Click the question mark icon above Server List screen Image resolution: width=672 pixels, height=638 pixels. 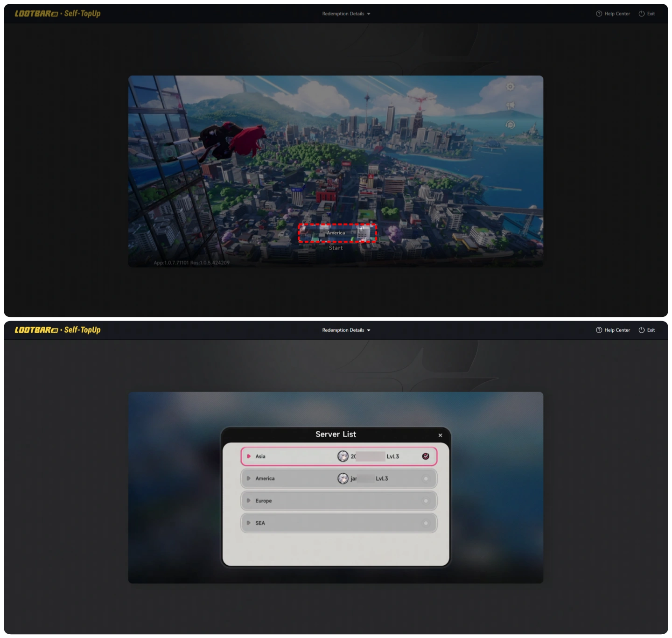[599, 330]
